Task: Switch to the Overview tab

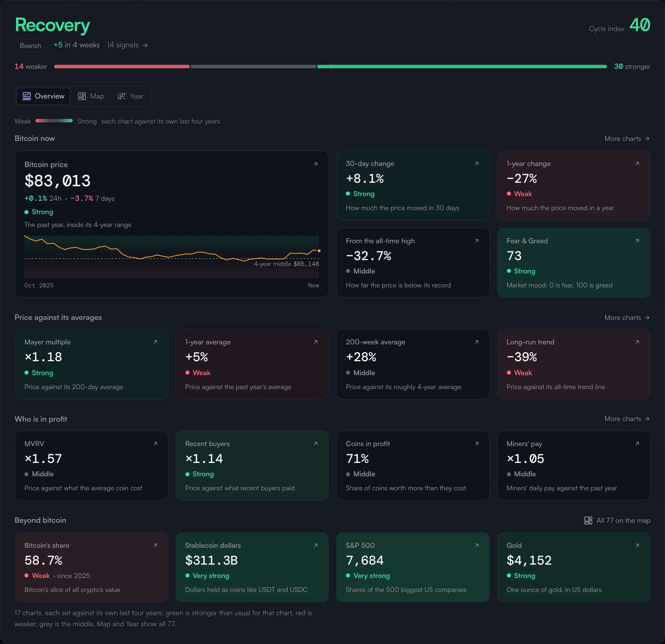Action: [x=43, y=96]
